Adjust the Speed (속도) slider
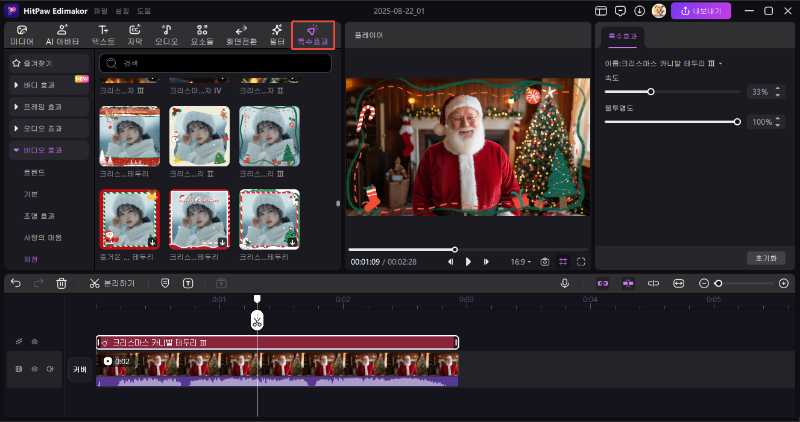 [x=672, y=92]
